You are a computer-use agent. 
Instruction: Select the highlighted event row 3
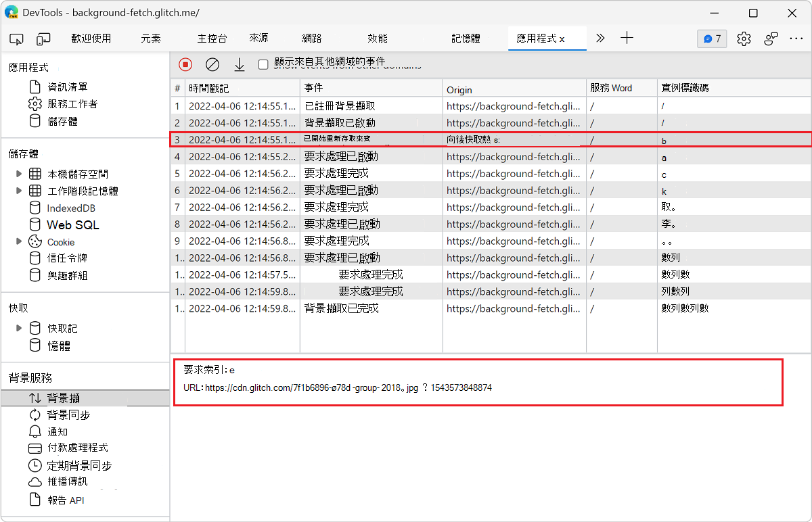coord(406,140)
